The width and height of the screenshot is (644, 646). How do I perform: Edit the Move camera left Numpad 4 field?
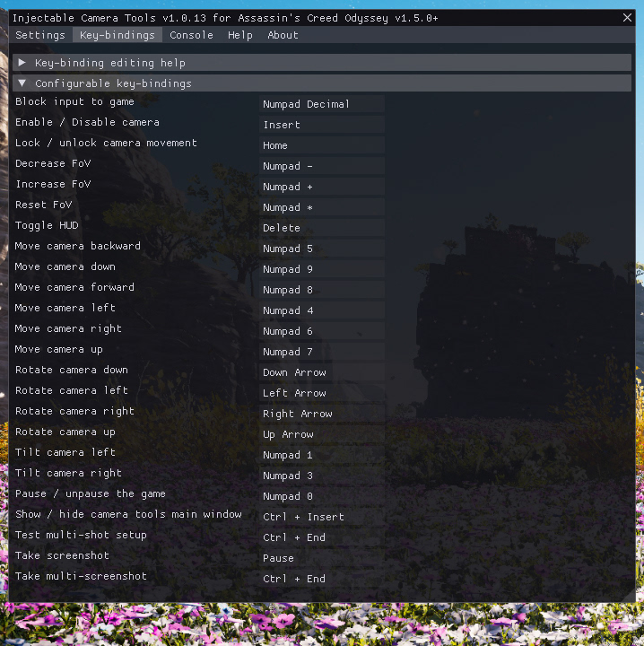322,310
